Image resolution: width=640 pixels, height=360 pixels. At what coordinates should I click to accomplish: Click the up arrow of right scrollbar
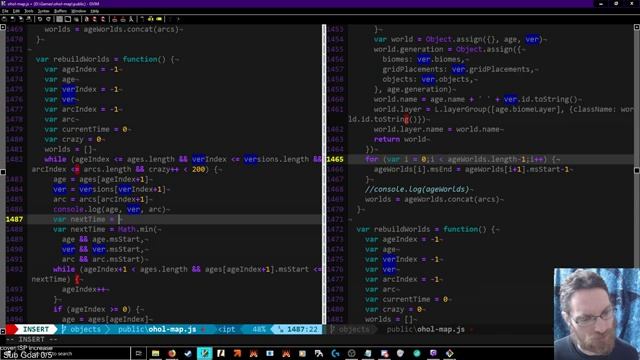(637, 27)
